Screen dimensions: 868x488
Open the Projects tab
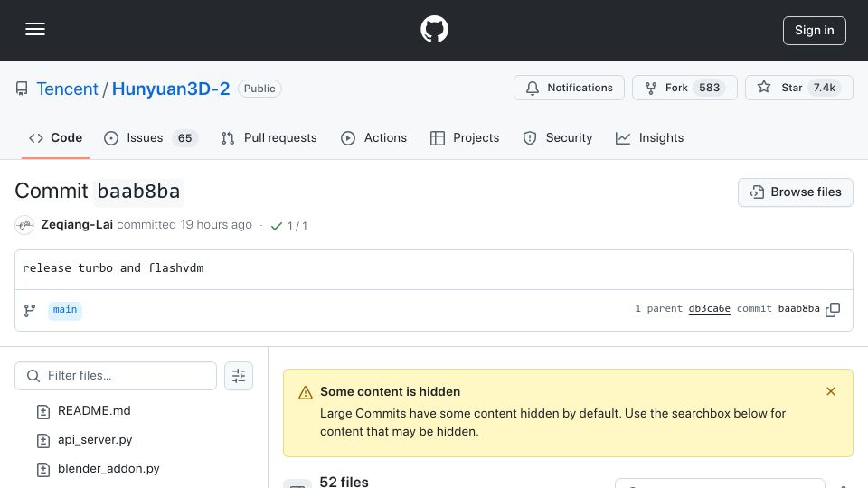[465, 137]
